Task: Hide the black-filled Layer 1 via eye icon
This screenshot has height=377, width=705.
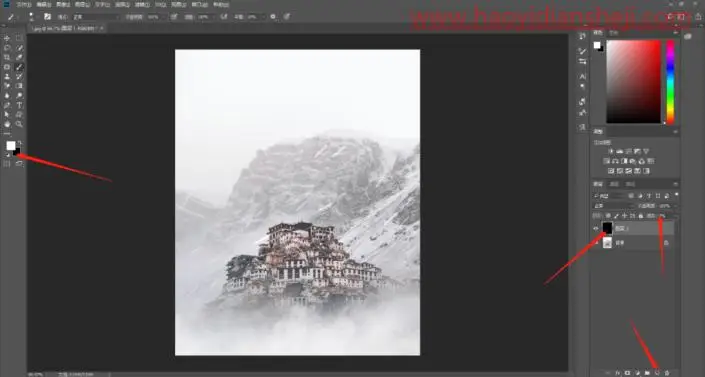Action: click(596, 229)
